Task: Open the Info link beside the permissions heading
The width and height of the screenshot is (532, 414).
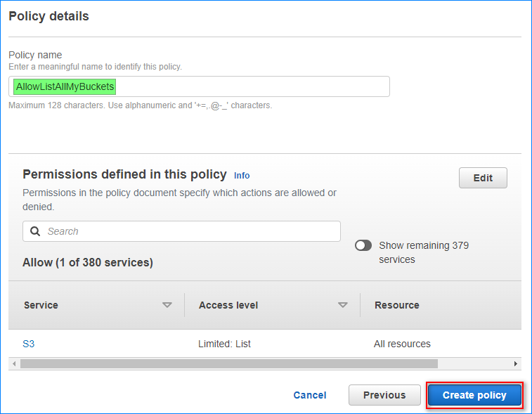Action: [x=242, y=175]
